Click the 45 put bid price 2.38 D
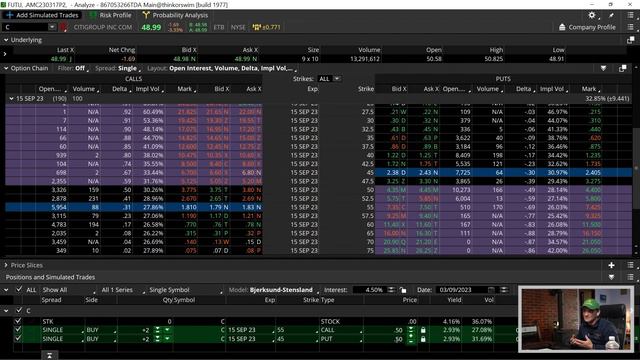640x360 pixels. pyautogui.click(x=396, y=172)
